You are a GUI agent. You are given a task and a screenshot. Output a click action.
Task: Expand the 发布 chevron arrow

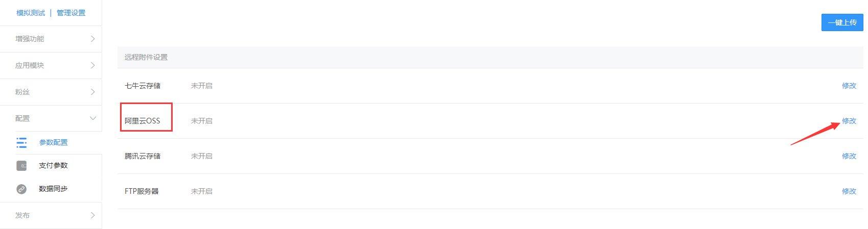point(92,215)
